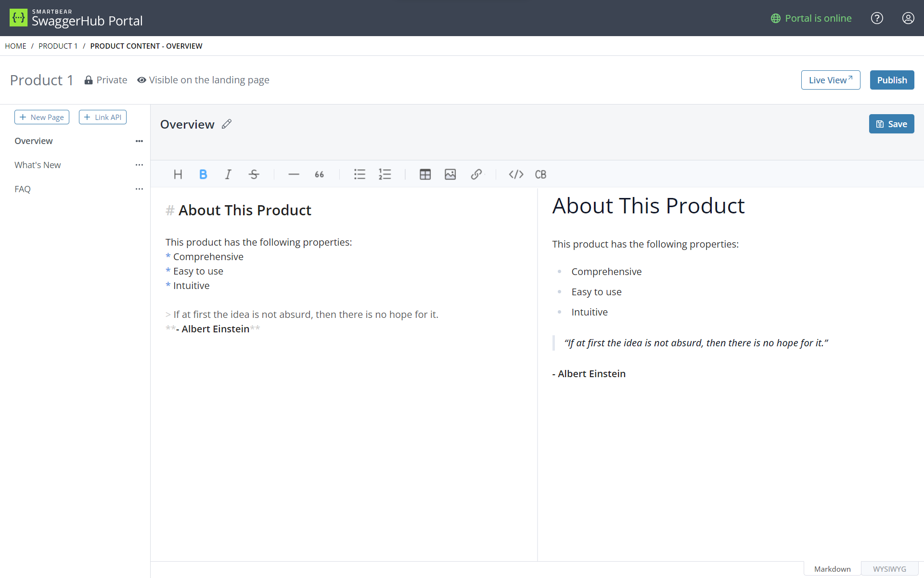Screen dimensions: 924x578
Task: Edit the Overview title with the pencil icon
Action: coord(227,124)
